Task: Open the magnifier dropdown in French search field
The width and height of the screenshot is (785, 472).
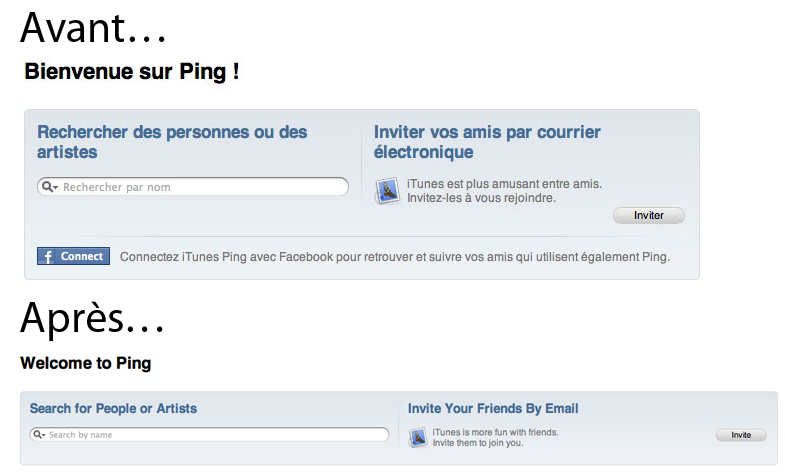Action: [50, 187]
